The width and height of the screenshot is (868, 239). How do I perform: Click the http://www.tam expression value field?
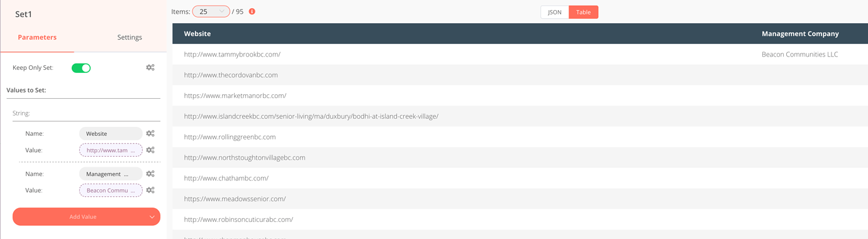pos(111,150)
